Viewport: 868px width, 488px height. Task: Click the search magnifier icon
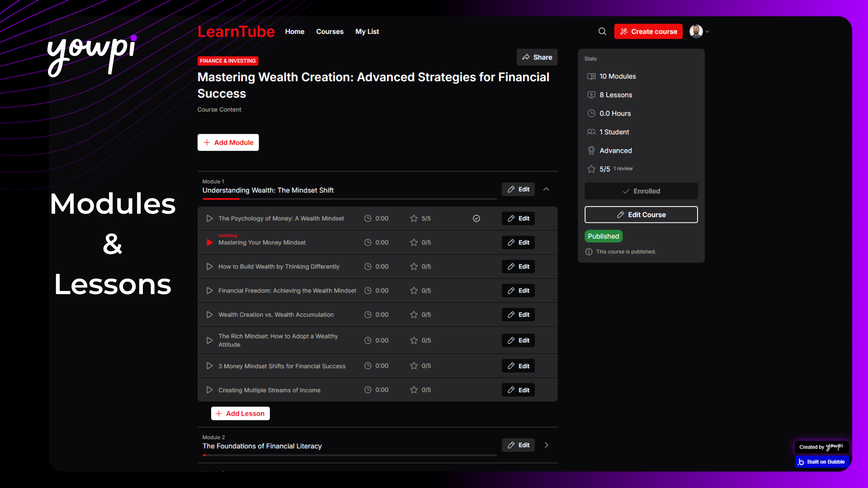[602, 31]
